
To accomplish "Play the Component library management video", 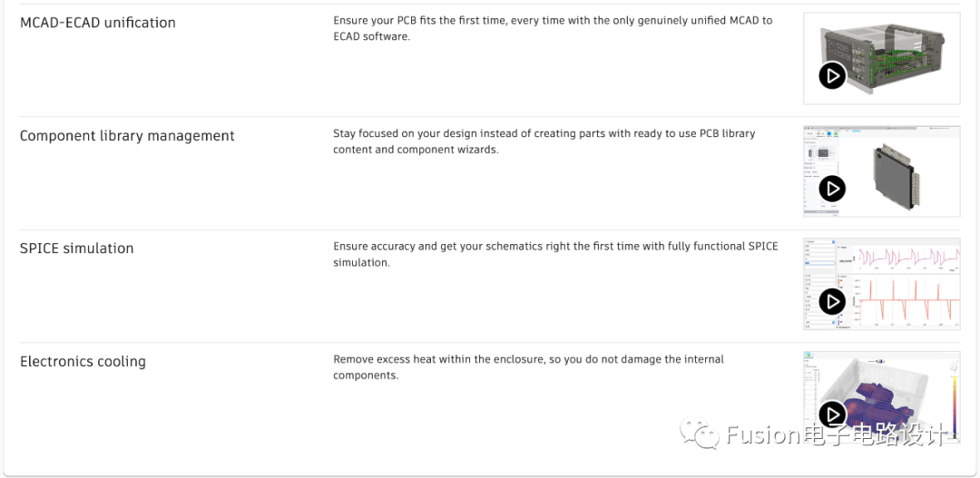I will coord(832,189).
